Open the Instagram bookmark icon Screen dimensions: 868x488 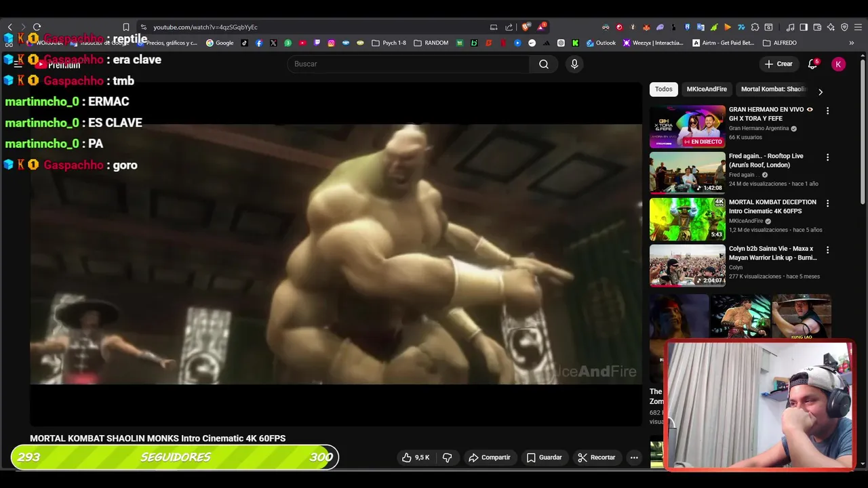pyautogui.click(x=331, y=43)
